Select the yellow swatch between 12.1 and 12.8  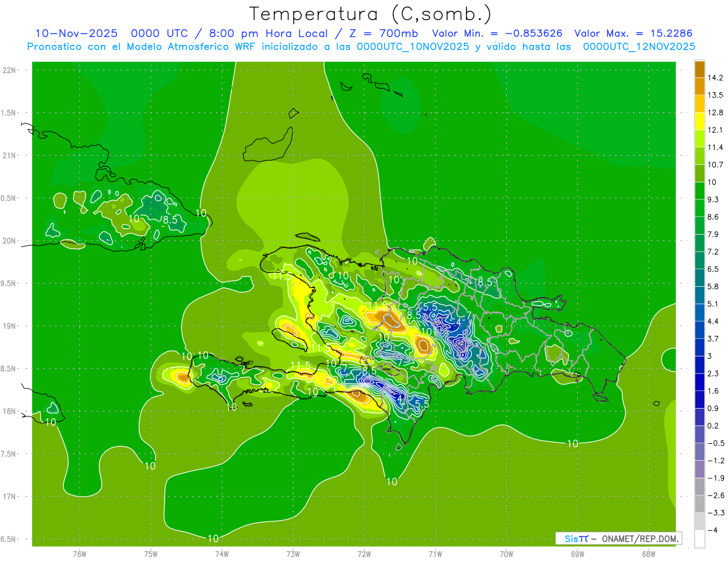click(x=699, y=121)
